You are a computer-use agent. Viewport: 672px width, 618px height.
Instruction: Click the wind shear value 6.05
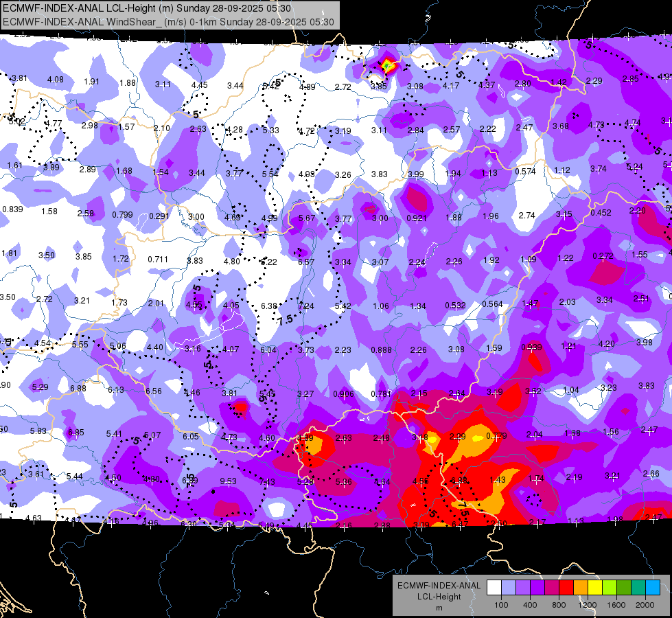tap(191, 436)
